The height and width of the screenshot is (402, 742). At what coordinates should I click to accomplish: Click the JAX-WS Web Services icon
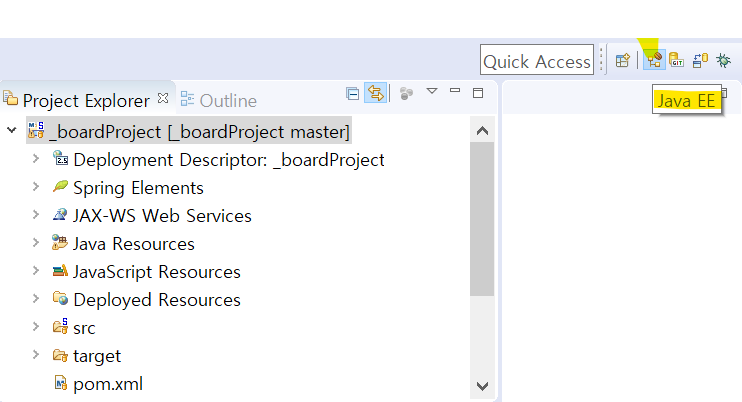[x=60, y=214]
